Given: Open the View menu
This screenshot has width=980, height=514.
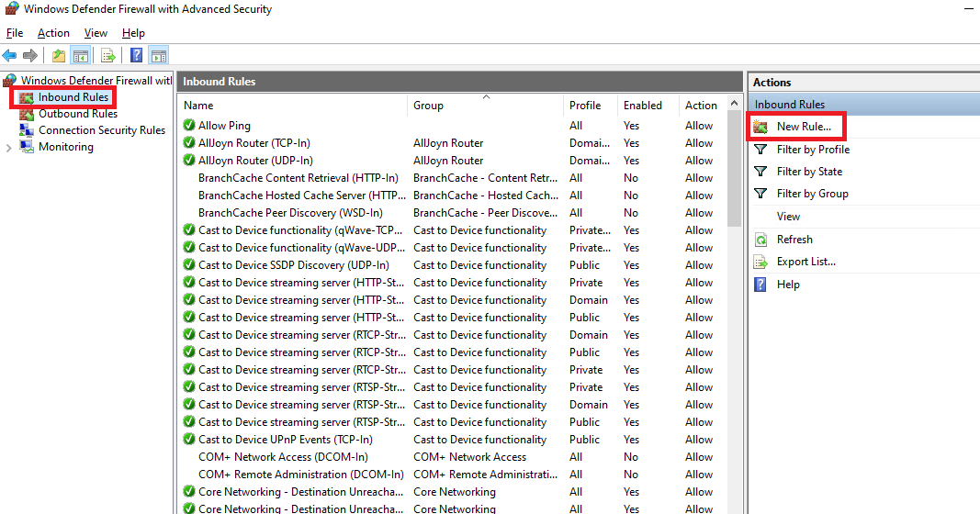Looking at the screenshot, I should coord(96,33).
